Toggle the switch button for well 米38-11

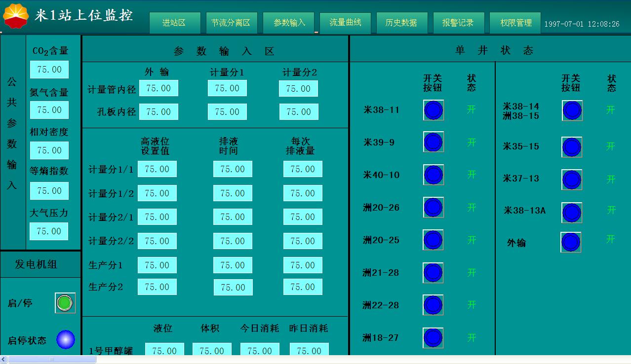(433, 110)
